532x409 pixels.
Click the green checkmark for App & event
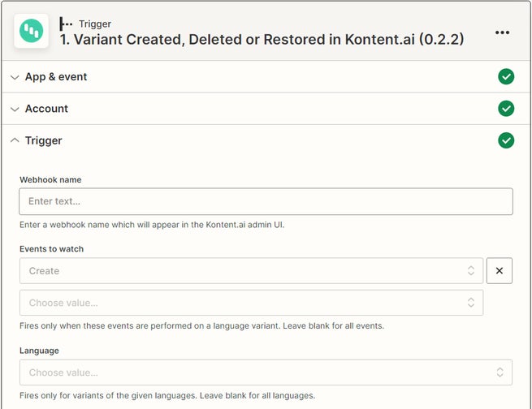tap(506, 77)
